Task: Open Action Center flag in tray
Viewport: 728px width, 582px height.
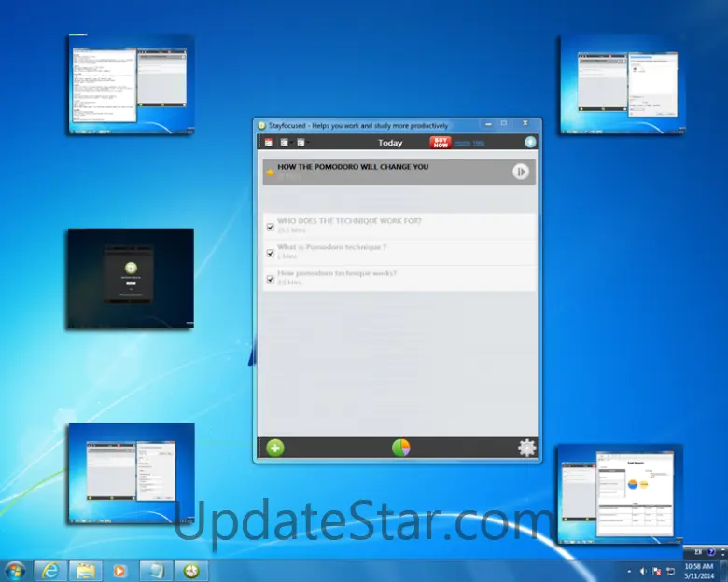Action: [x=657, y=572]
